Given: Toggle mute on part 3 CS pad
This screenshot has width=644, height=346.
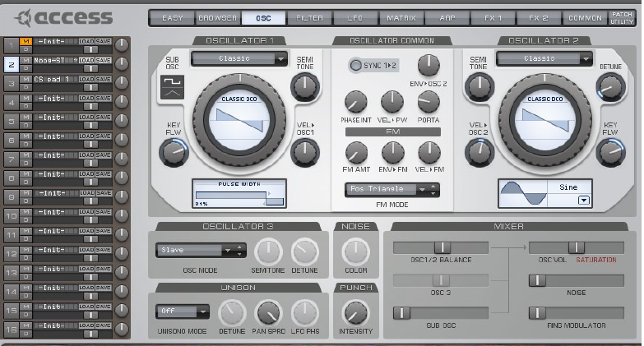Looking at the screenshot, I should (25, 79).
